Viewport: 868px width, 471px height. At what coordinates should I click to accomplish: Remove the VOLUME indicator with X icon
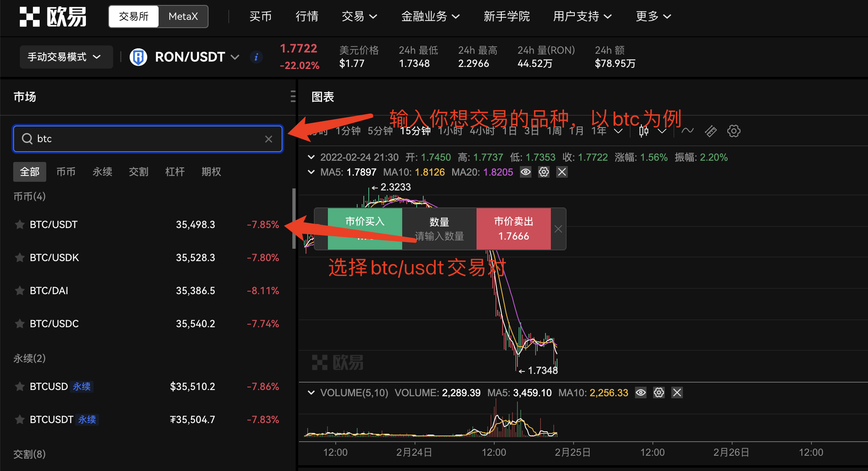pos(677,392)
